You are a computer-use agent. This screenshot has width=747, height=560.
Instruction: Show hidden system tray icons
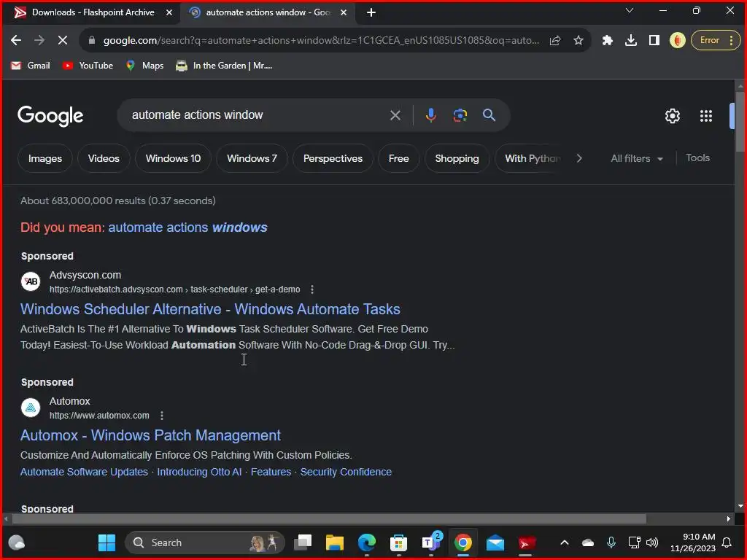tap(565, 542)
